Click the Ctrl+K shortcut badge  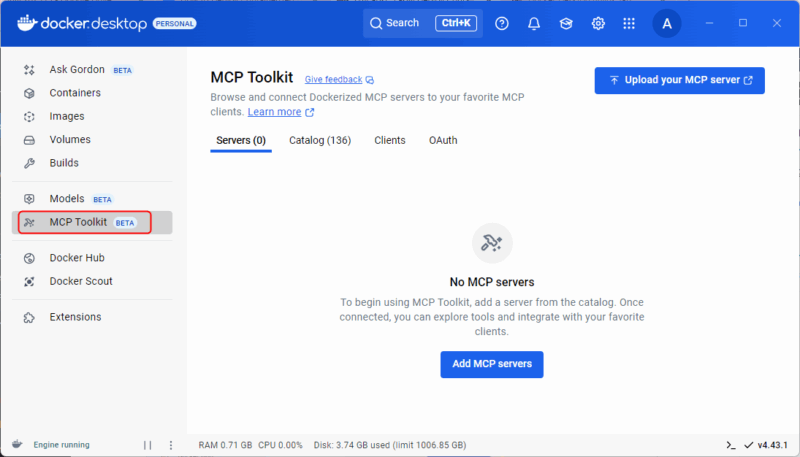456,23
